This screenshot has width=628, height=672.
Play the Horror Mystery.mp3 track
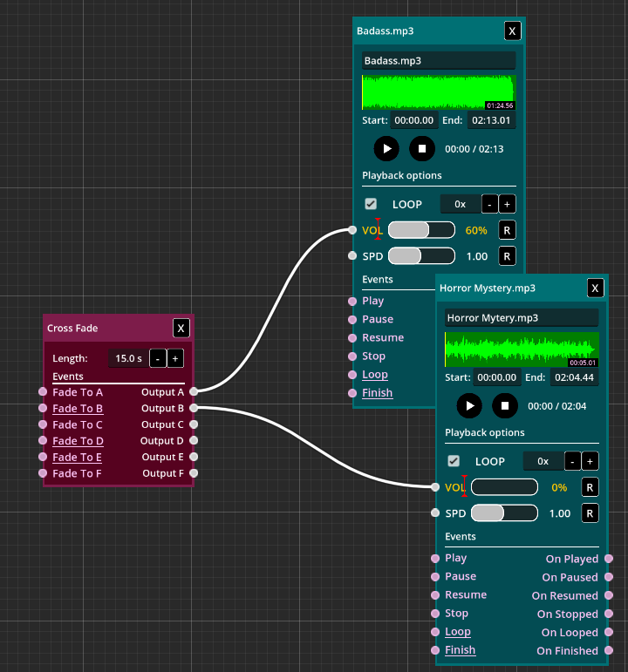(469, 405)
